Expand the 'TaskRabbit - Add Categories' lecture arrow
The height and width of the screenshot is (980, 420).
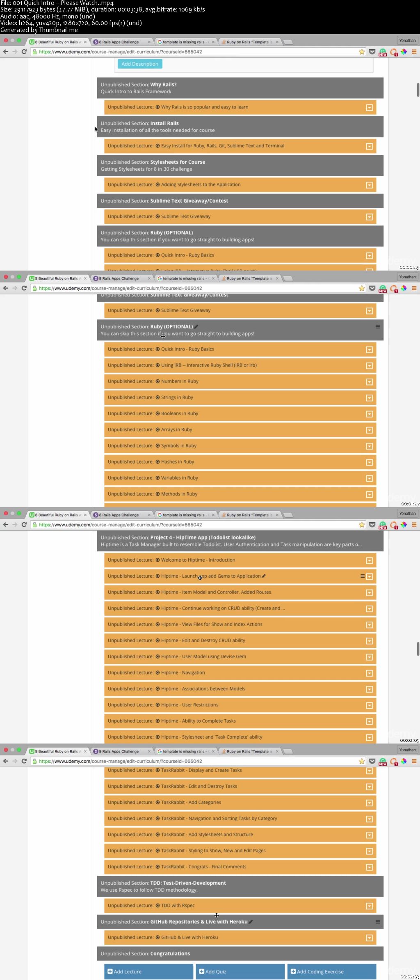(369, 803)
